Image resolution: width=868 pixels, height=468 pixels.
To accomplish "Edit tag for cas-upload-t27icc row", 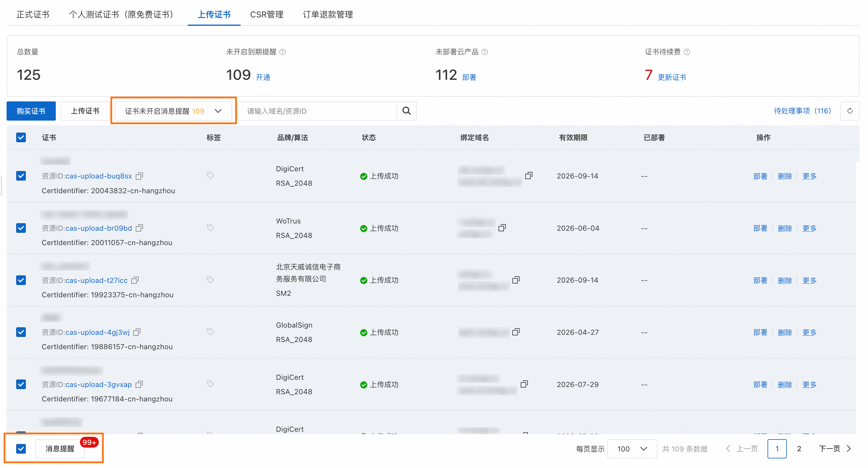I will 210,280.
